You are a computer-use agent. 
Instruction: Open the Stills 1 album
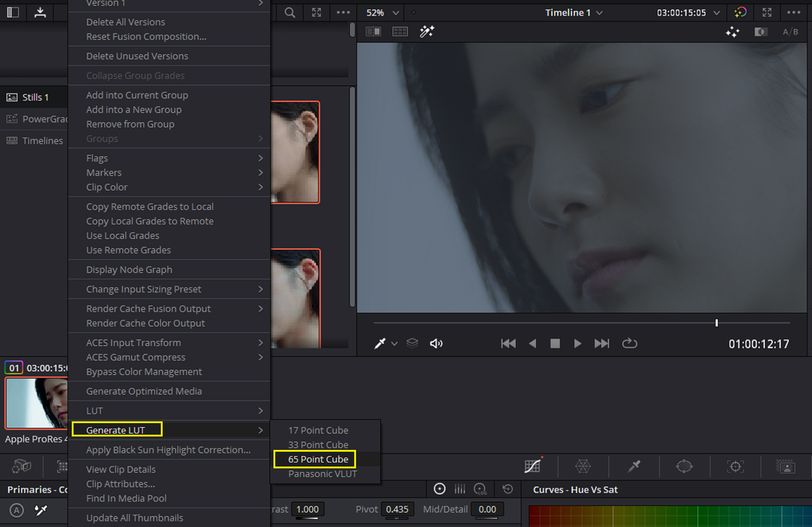[34, 97]
